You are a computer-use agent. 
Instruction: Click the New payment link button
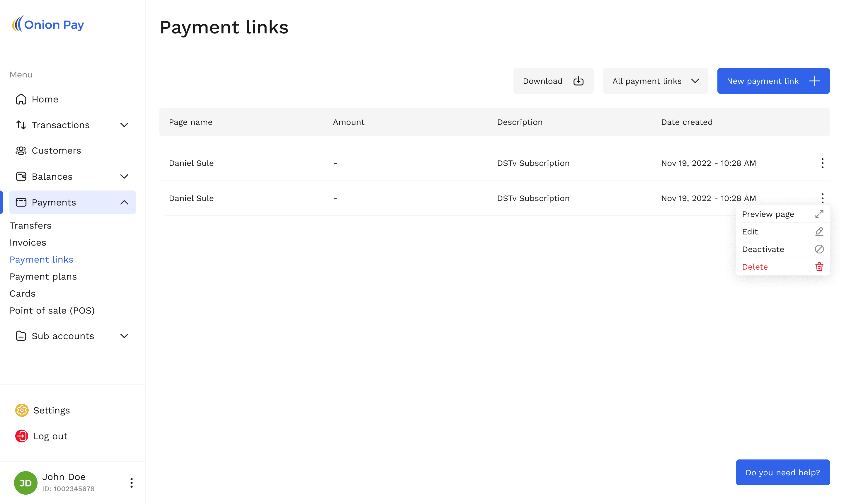click(x=773, y=81)
